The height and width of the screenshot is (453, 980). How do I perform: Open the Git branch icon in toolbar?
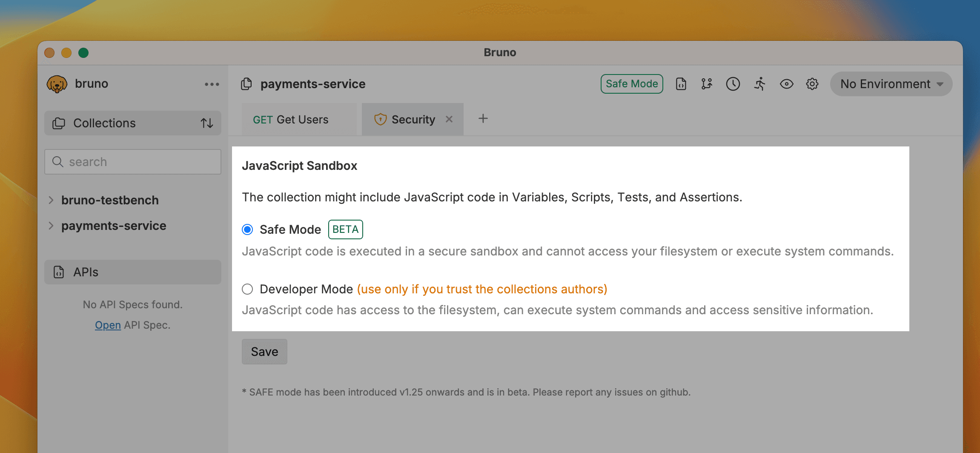click(707, 84)
